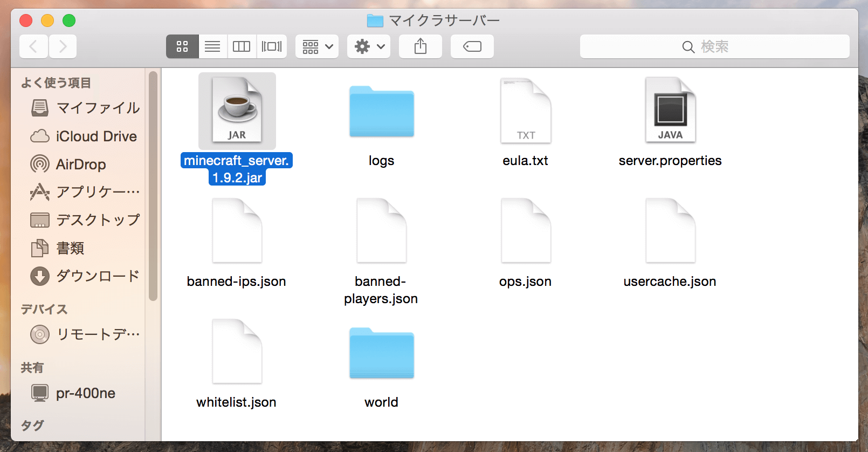The image size is (868, 452).
Task: Click the minecraft_server.1.9.2.jar filename label
Action: click(x=237, y=169)
